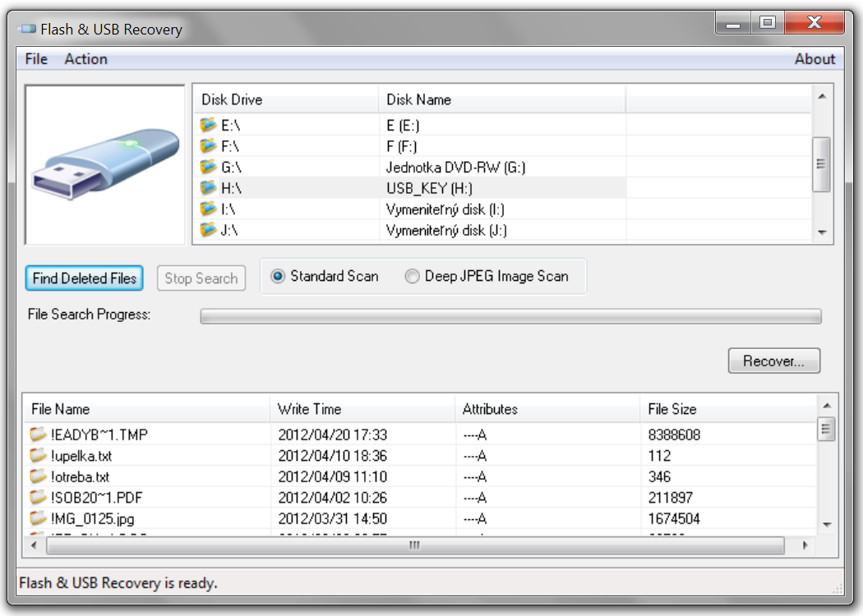Click the USB flash drive preview image
This screenshot has width=863, height=616.
104,162
